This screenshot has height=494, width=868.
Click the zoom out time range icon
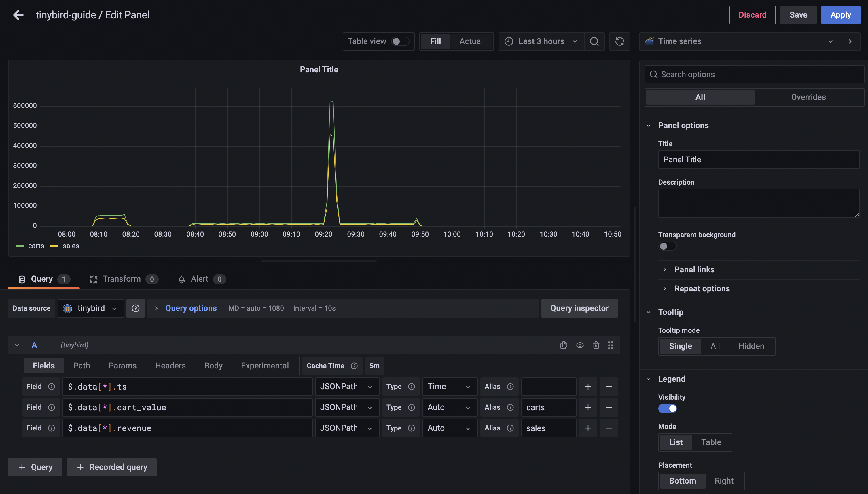(x=594, y=41)
